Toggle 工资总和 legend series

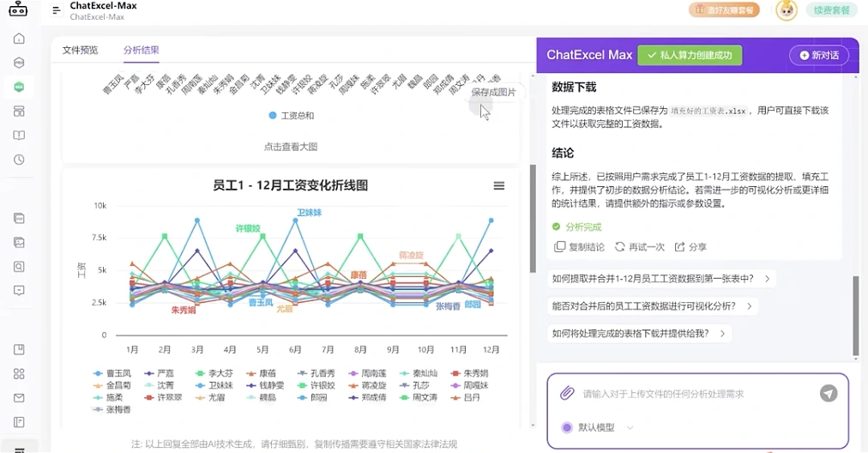[x=291, y=115]
